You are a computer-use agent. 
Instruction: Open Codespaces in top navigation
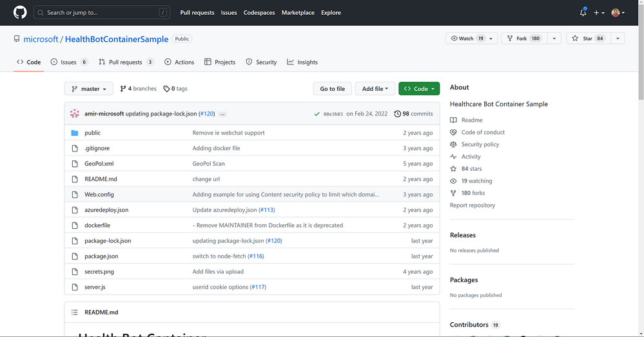click(259, 13)
